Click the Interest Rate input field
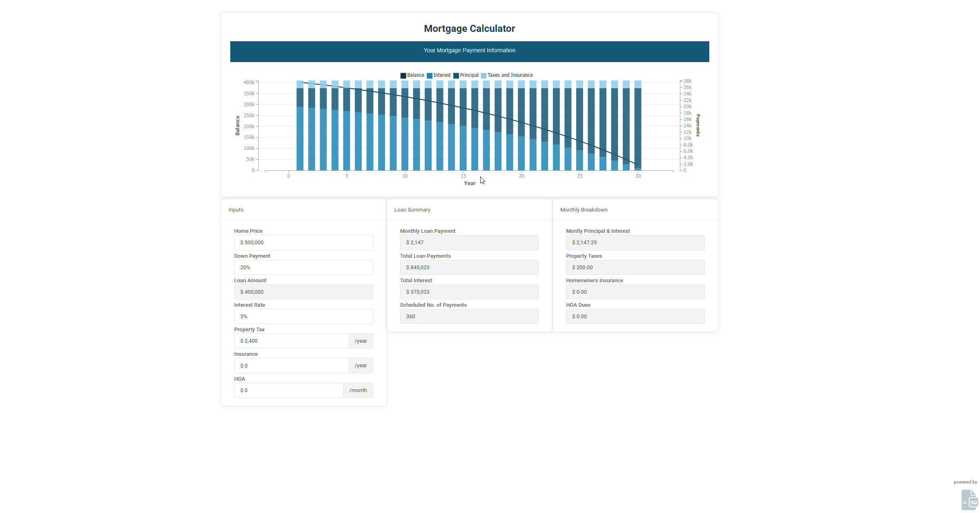This screenshot has width=980, height=513. click(303, 317)
